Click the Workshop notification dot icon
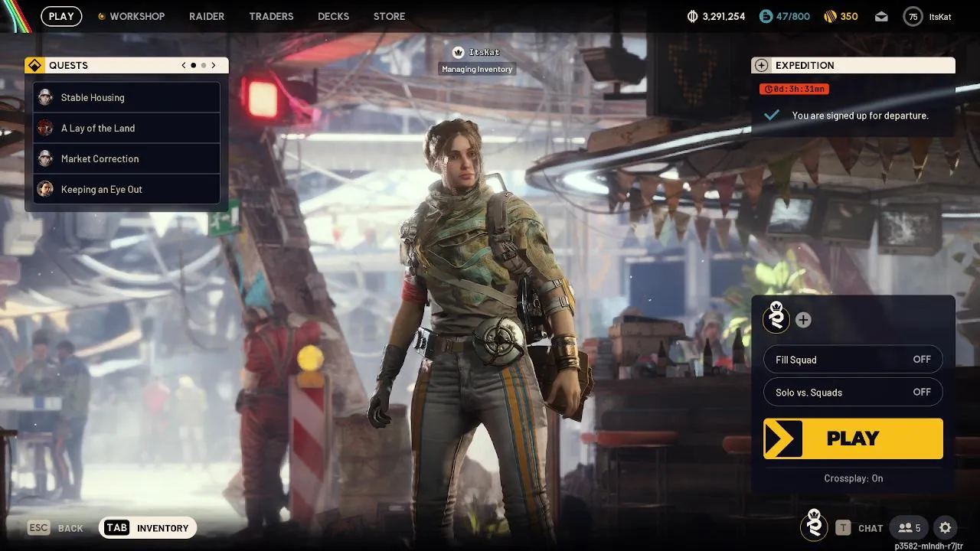 click(102, 16)
